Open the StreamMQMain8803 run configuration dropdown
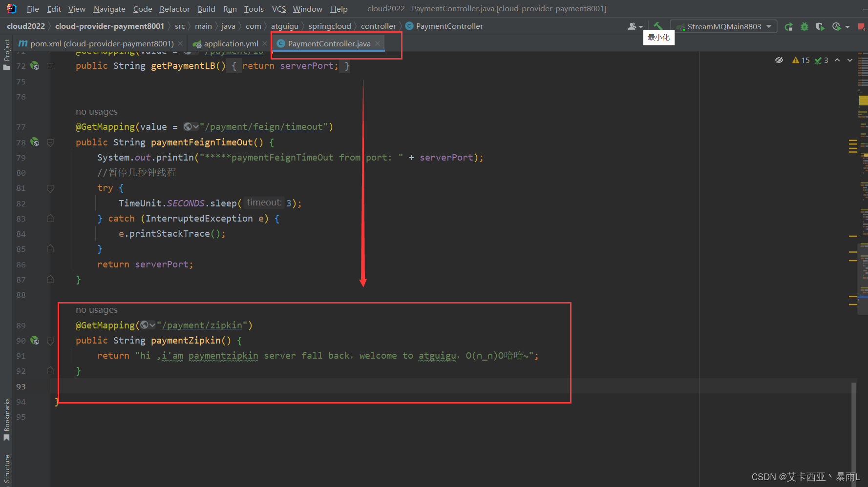Screen dimensions: 868x487 point(724,26)
